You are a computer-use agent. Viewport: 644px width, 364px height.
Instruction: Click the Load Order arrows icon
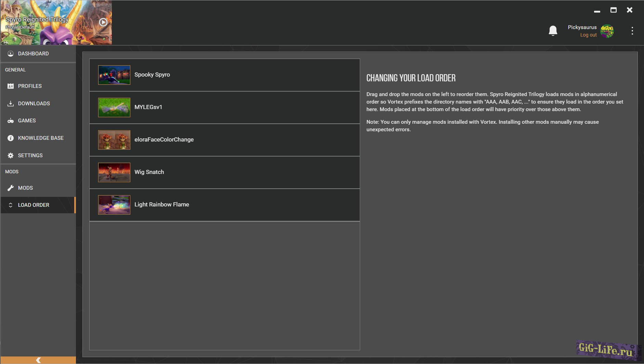(11, 205)
